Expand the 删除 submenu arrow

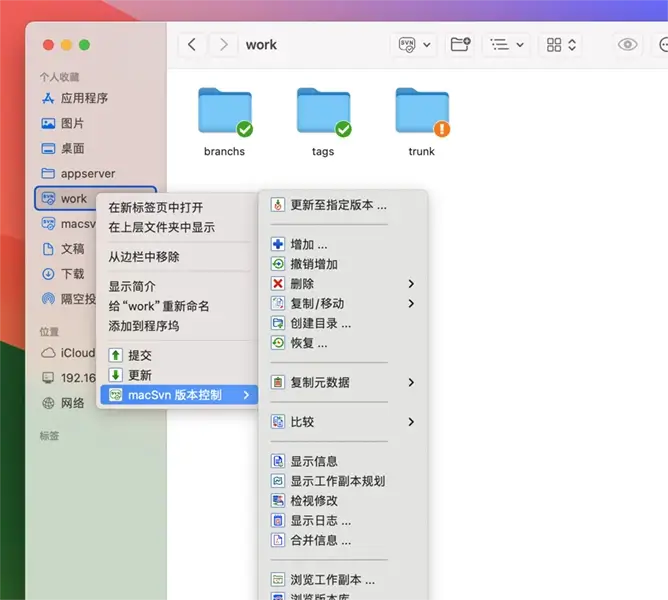coord(411,284)
